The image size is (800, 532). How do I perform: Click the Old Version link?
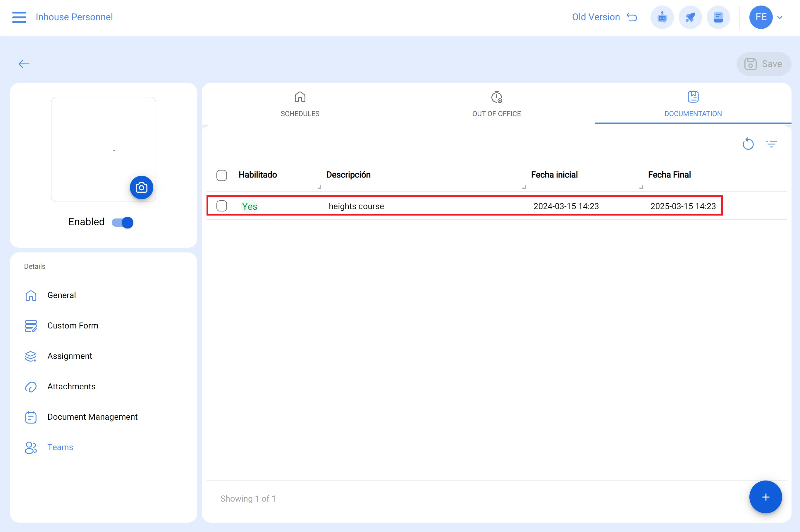[x=596, y=17]
